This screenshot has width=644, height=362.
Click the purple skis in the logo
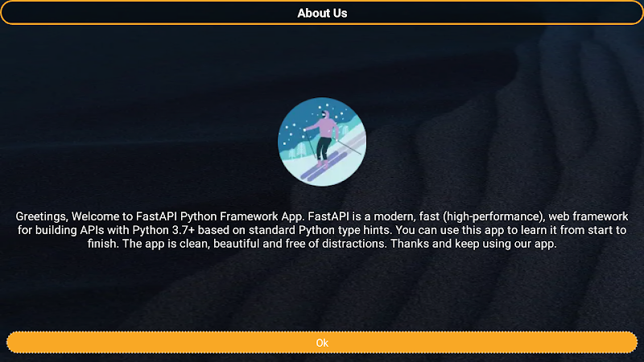click(324, 167)
